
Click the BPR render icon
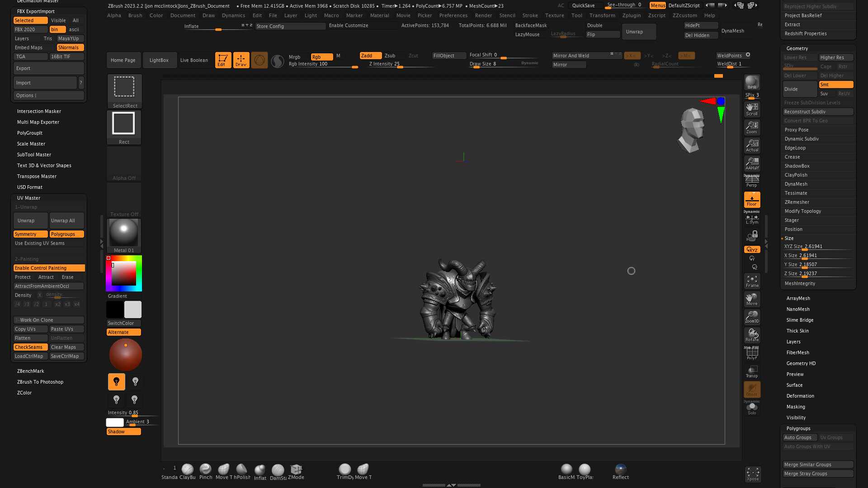coord(751,83)
